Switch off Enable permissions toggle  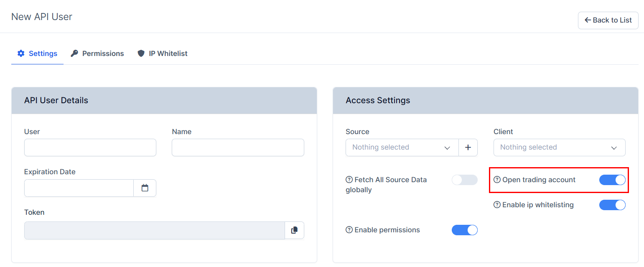tap(464, 230)
